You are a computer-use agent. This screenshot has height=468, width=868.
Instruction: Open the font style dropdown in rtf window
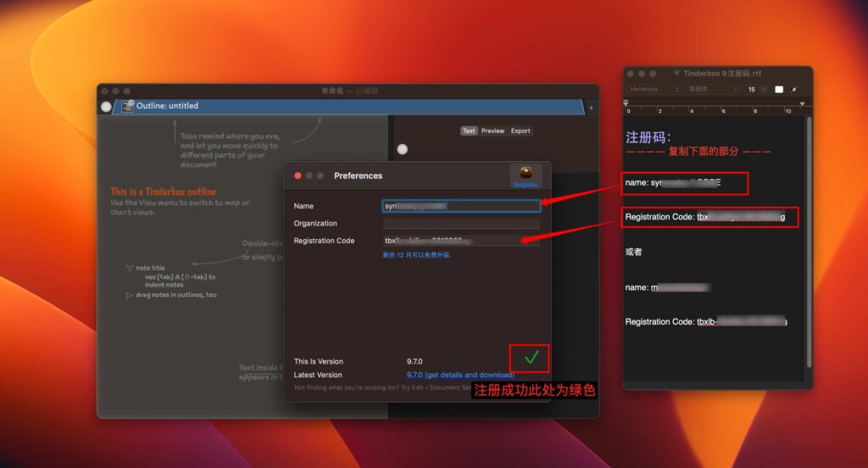pos(713,89)
